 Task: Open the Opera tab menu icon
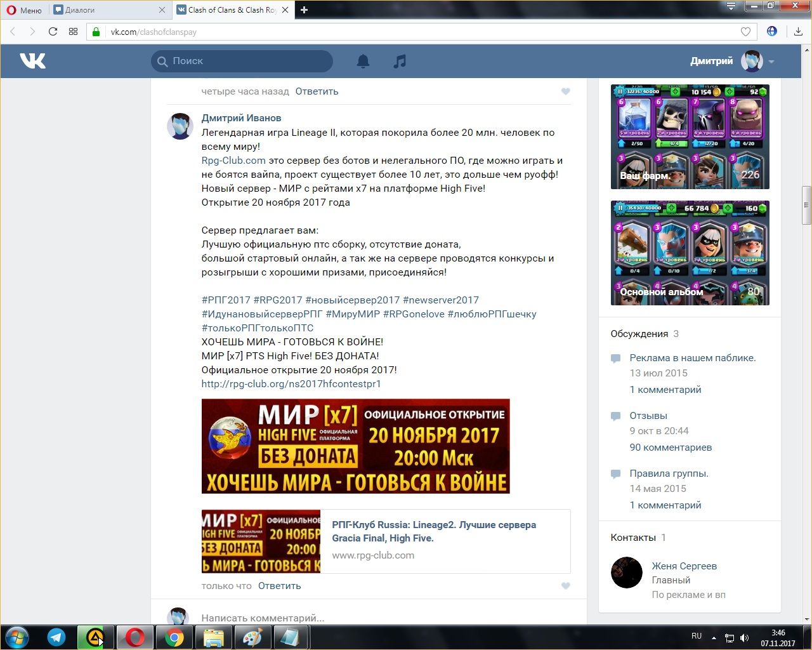[731, 6]
